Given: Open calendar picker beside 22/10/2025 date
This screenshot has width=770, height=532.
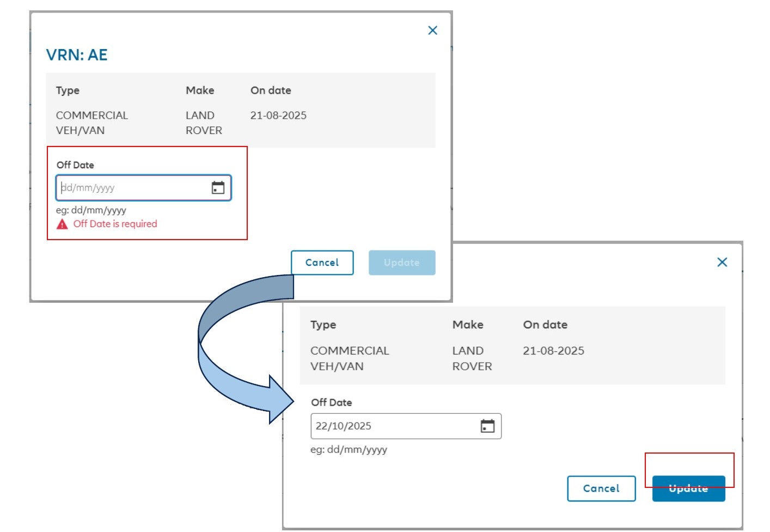Looking at the screenshot, I should pos(487,426).
